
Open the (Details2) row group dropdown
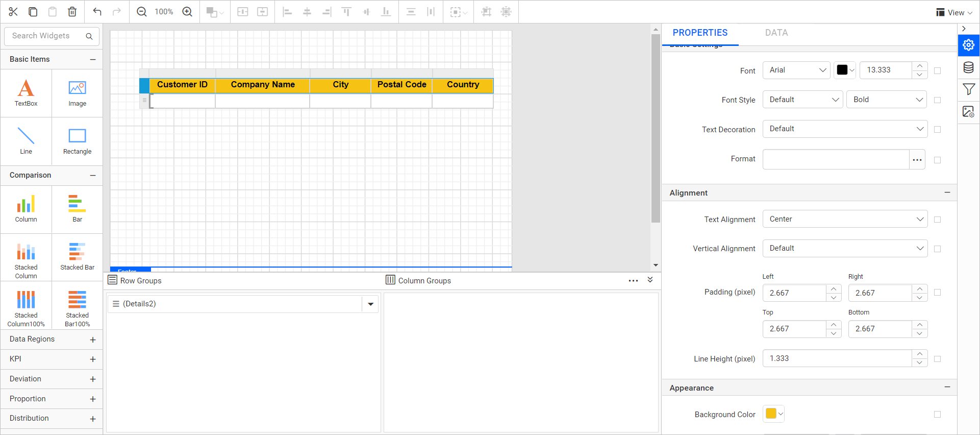(370, 304)
